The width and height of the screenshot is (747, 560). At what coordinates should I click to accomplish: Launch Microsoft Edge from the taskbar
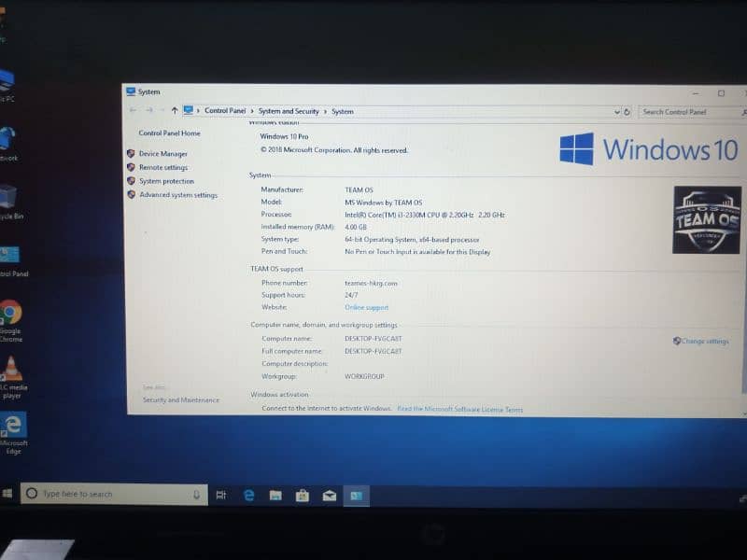(248, 496)
